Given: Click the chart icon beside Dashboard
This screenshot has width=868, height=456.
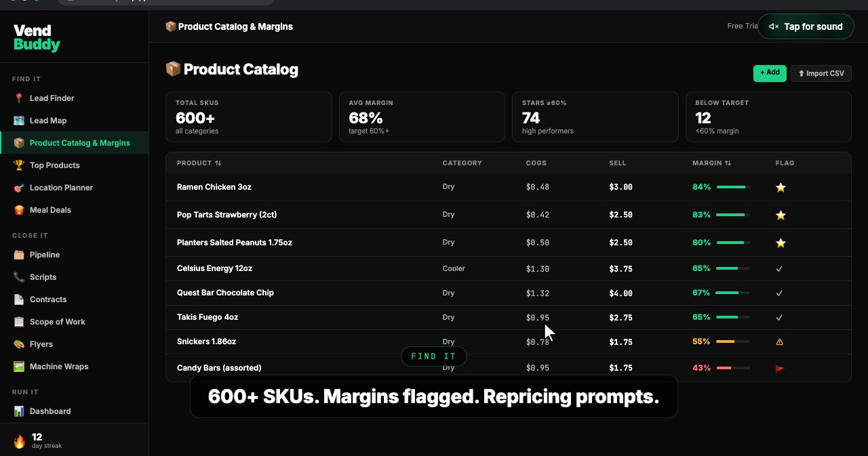Looking at the screenshot, I should point(19,411).
